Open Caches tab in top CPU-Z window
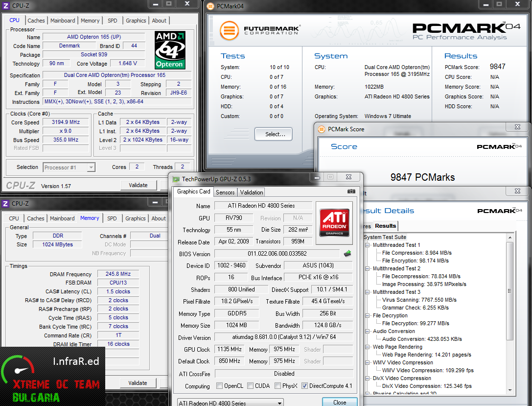Image resolution: width=532 pixels, height=406 pixels. click(36, 21)
